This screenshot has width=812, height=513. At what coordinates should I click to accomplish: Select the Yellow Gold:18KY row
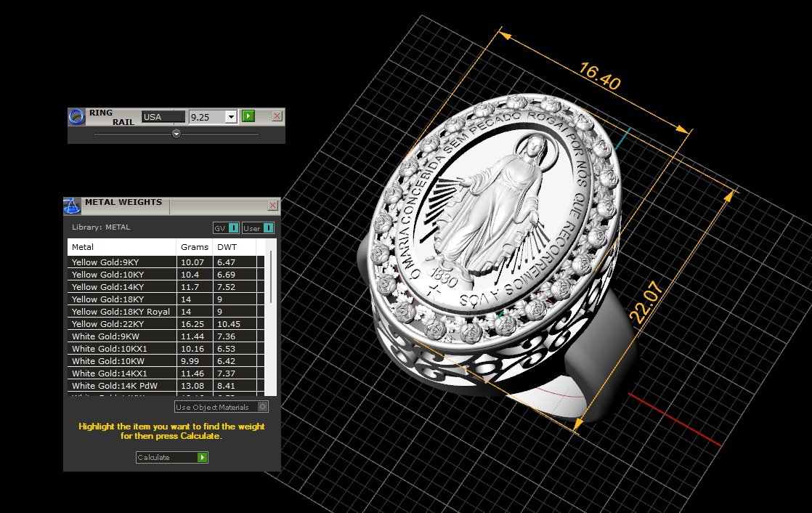pos(166,299)
